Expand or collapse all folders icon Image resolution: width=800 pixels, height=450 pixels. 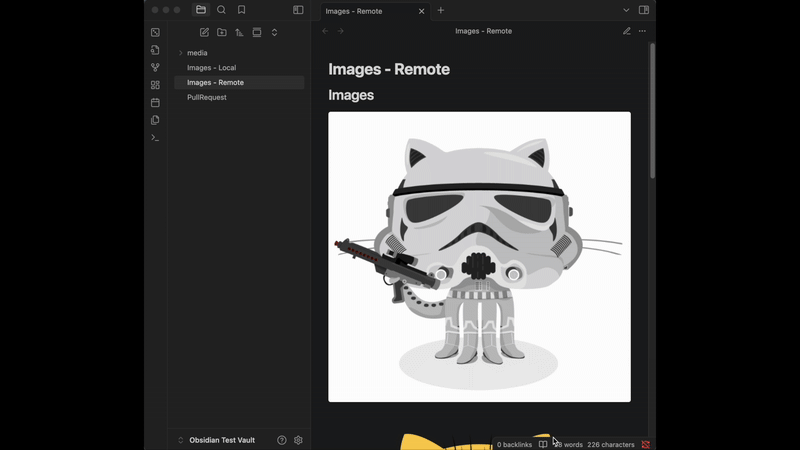[x=274, y=32]
